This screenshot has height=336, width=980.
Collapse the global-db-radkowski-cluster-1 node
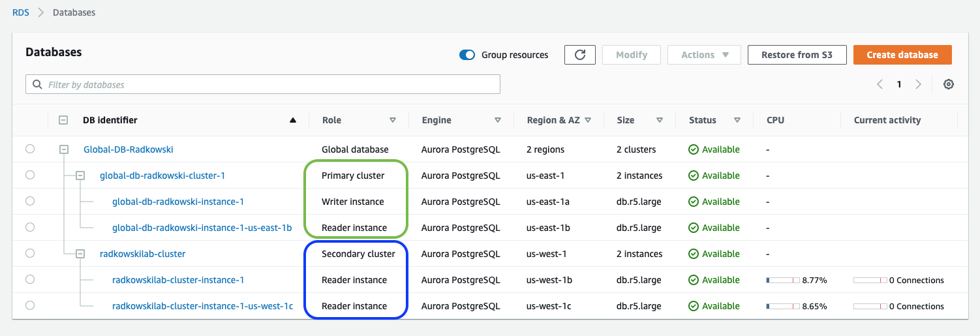tap(80, 176)
